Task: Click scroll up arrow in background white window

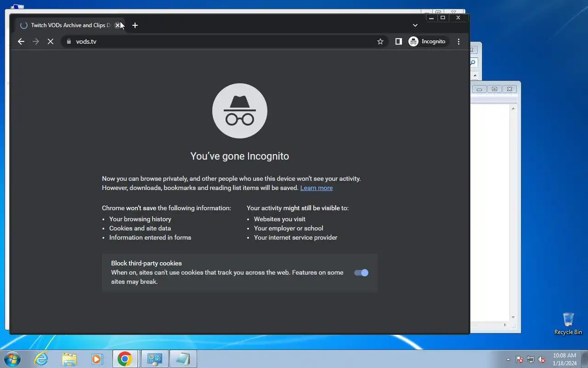Action: point(514,108)
